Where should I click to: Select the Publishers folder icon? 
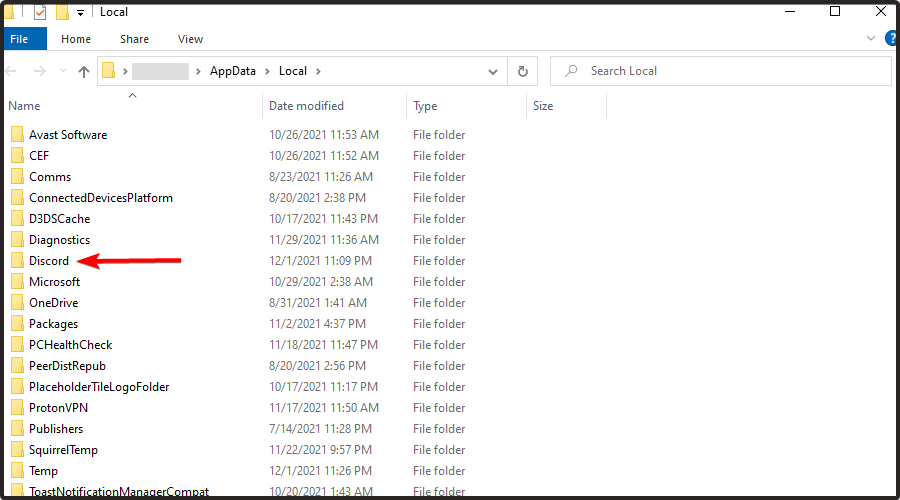17,429
